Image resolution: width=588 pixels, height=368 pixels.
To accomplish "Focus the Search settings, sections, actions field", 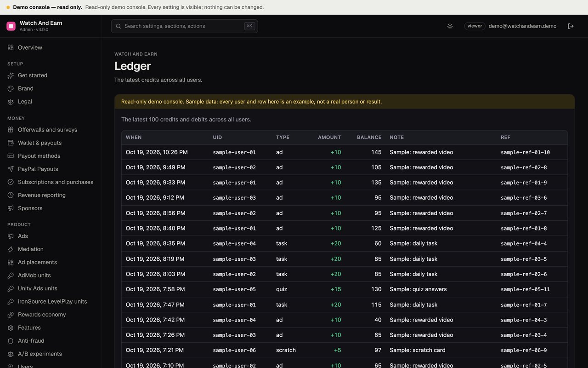I will coord(184,26).
